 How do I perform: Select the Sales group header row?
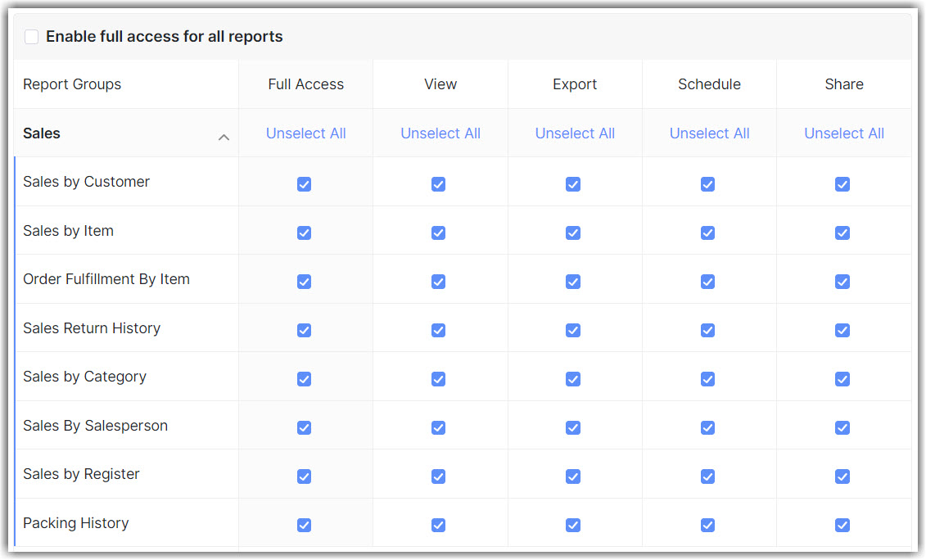(43, 133)
